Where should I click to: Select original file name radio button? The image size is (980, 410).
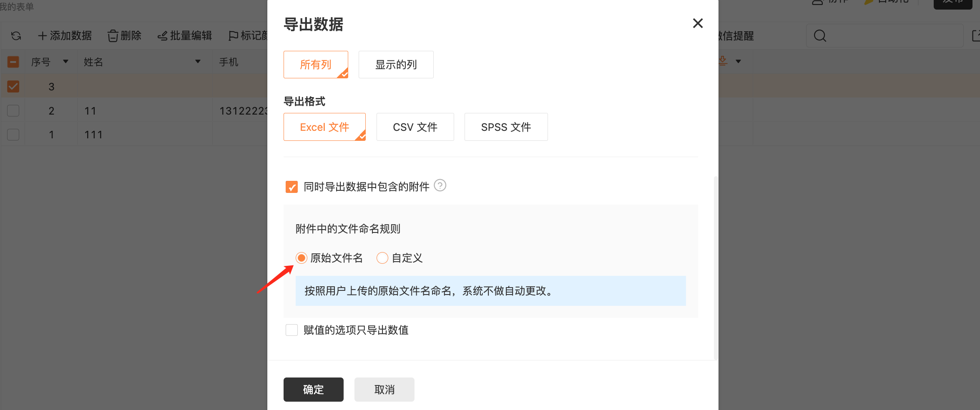tap(302, 258)
